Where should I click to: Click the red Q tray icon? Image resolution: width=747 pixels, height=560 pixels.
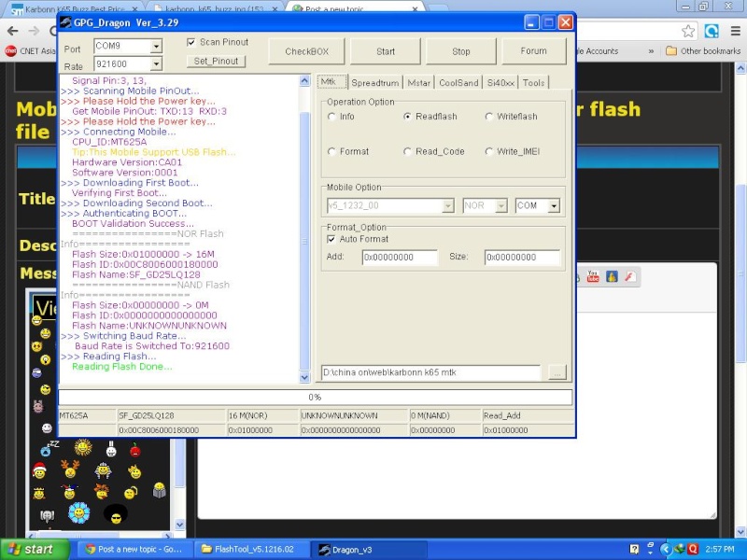693,550
